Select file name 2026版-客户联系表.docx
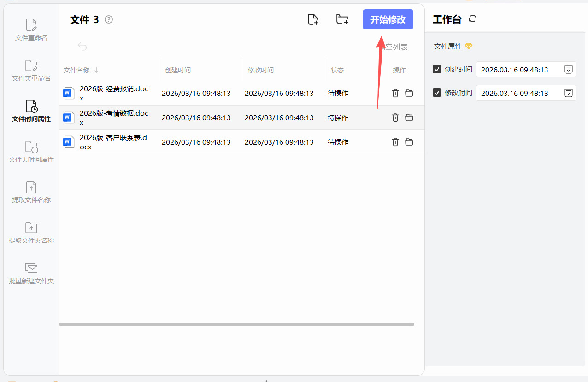The image size is (588, 382). (113, 142)
